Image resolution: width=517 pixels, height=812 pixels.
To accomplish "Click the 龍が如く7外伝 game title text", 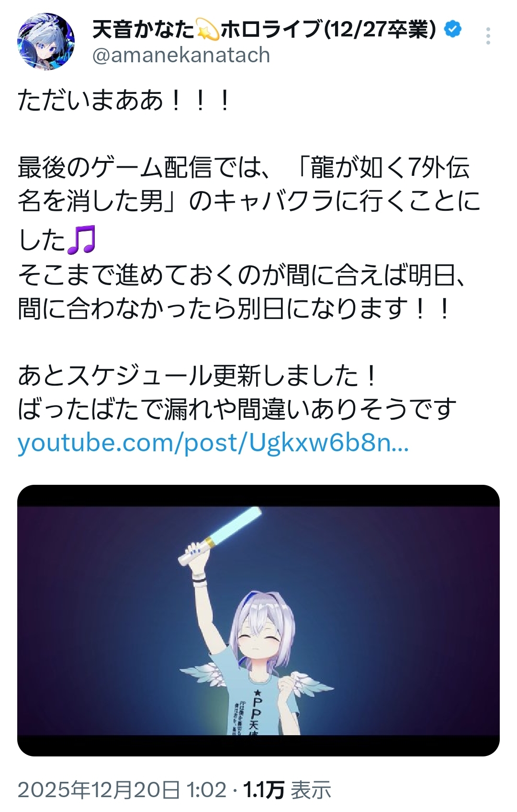I will (x=390, y=168).
